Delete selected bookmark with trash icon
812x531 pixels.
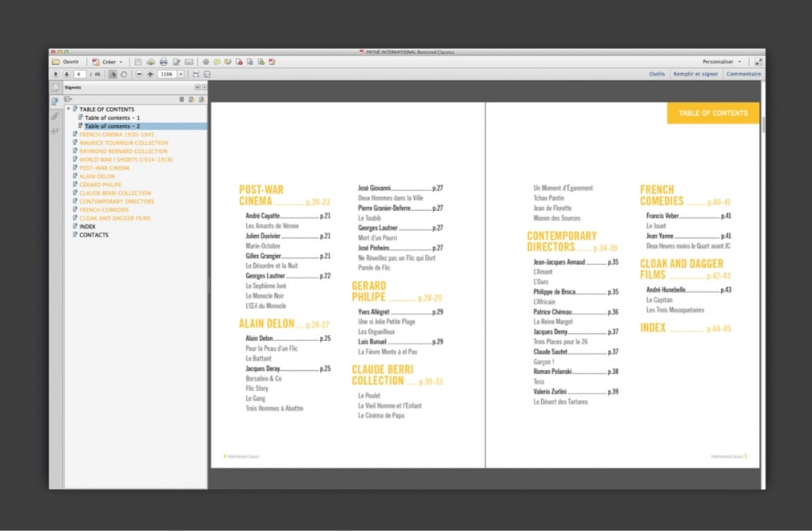point(182,99)
